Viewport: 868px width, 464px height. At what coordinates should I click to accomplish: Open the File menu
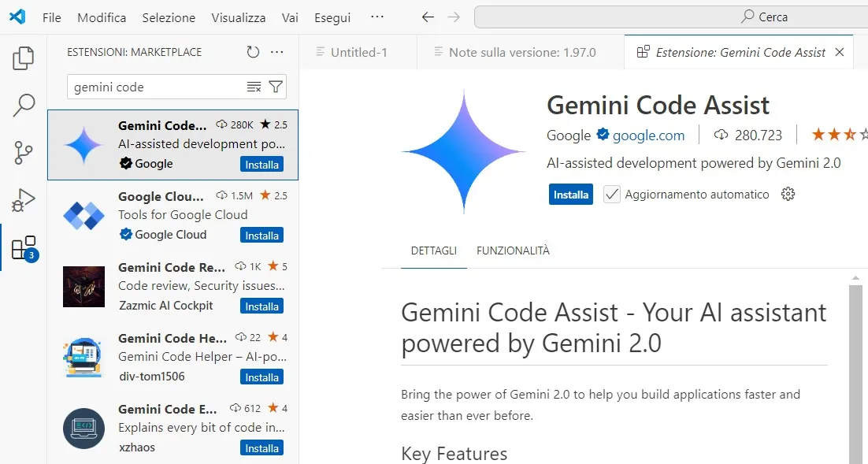click(51, 17)
